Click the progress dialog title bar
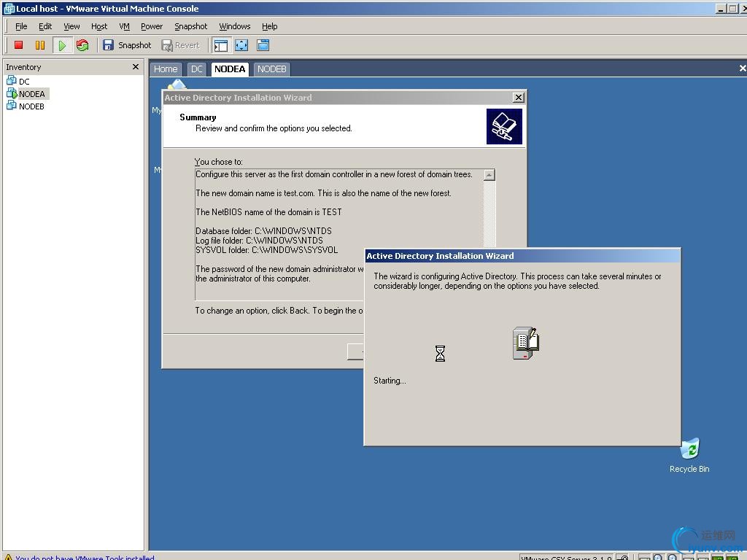747x560 pixels. pos(522,256)
